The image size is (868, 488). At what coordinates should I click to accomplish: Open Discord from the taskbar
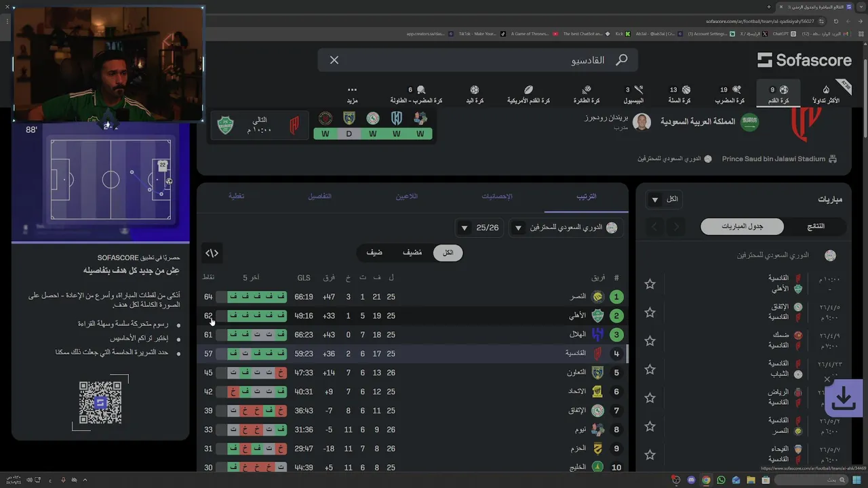click(691, 480)
